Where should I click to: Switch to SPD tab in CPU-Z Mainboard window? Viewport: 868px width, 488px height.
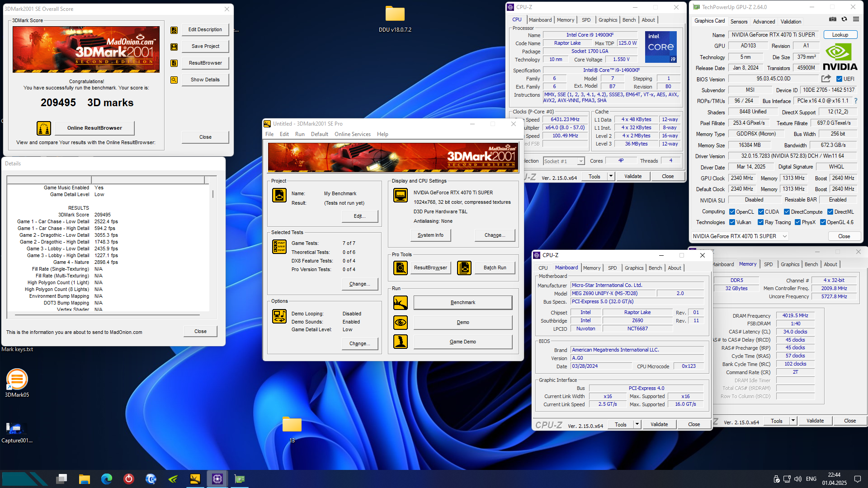click(x=612, y=268)
